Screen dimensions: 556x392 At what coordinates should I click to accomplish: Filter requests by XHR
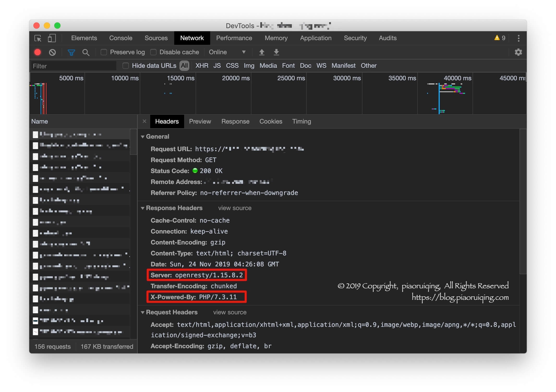click(x=202, y=66)
